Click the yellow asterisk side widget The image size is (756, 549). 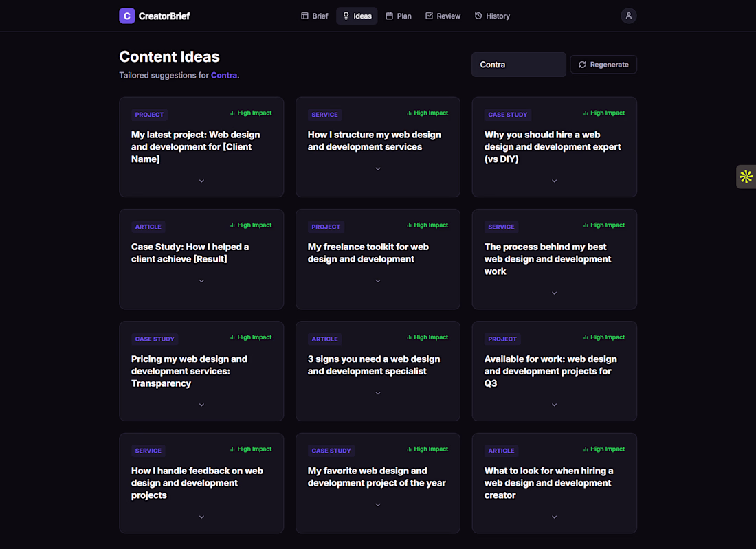click(746, 177)
